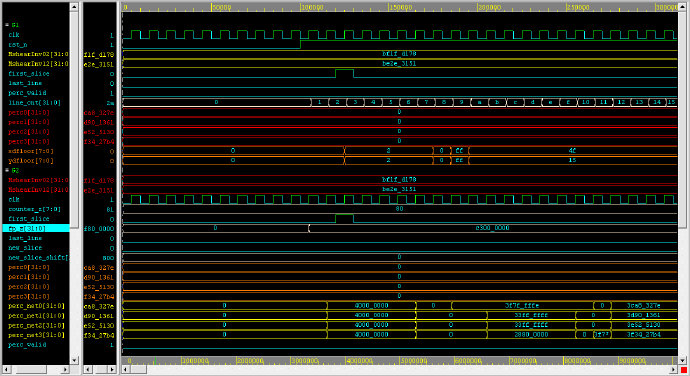This screenshot has width=690, height=376.
Task: Select the clk signal in group G1
Action: tap(14, 35)
